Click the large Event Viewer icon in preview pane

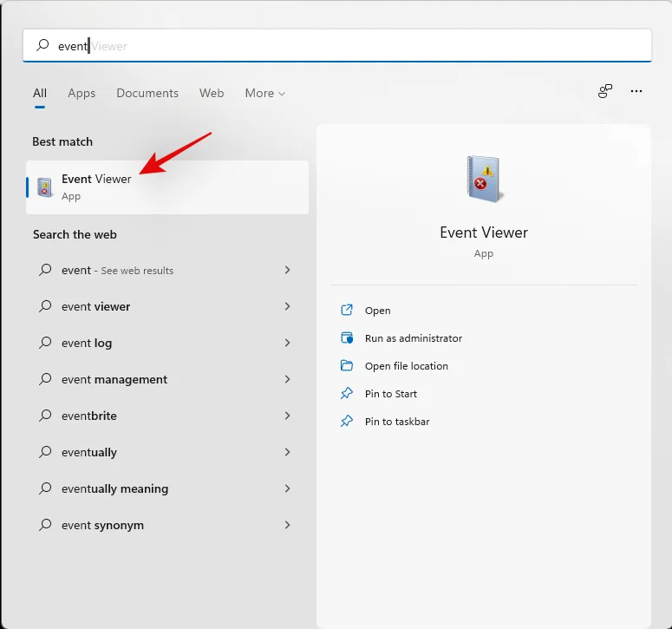coord(485,180)
